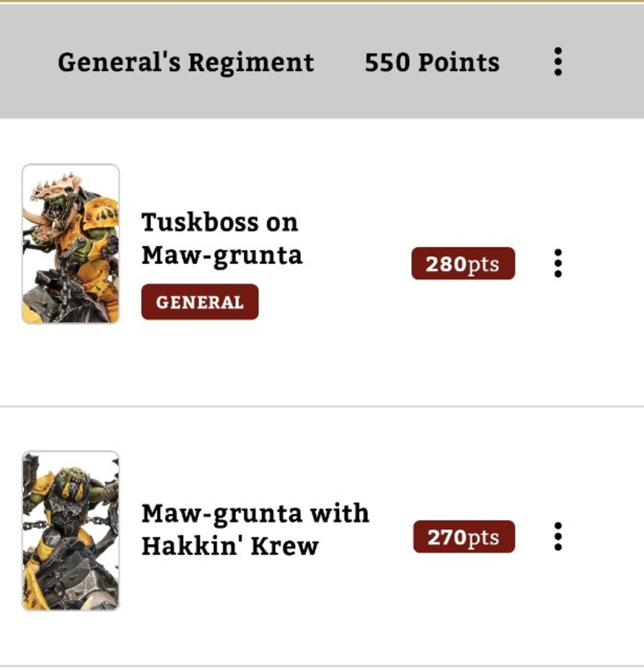Select Maw-grunta with Hakkin' Krew unit name
Viewport: 644px width, 670px height.
point(255,529)
